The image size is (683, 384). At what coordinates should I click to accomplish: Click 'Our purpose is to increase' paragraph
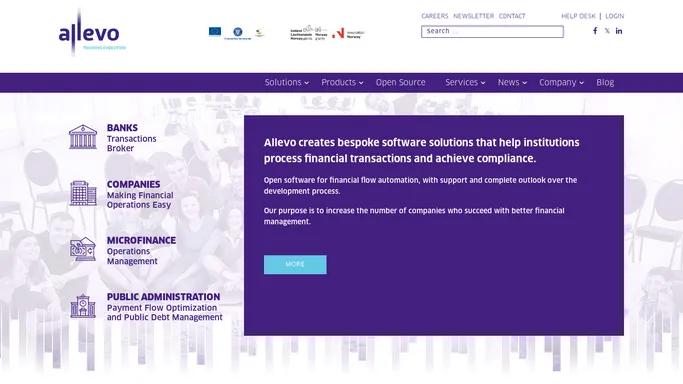[414, 216]
